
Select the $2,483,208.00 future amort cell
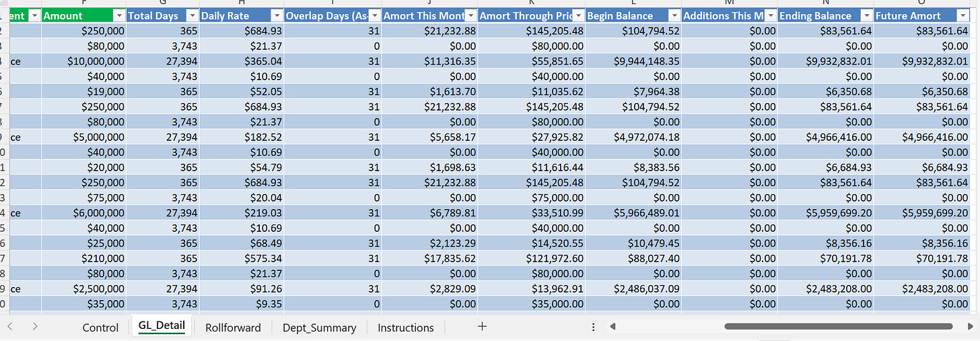point(922,288)
